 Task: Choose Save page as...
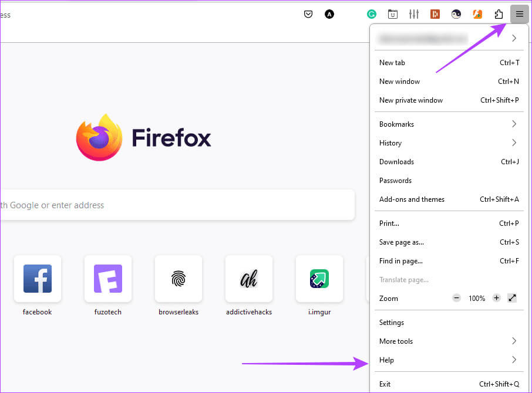449,242
